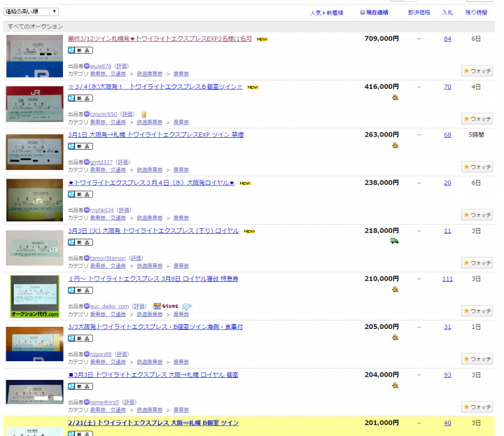Click the icon under 210,000円 price
This screenshot has width=504, height=436.
coord(395,289)
